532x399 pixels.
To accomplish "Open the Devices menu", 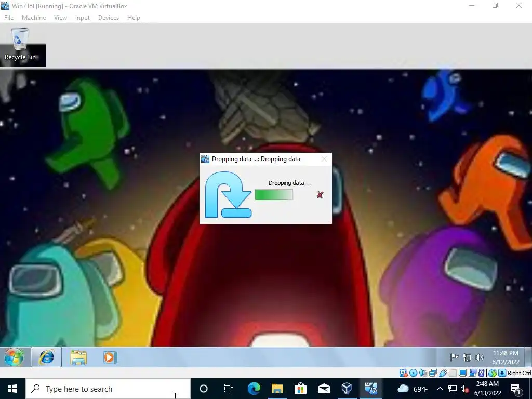I will [109, 18].
